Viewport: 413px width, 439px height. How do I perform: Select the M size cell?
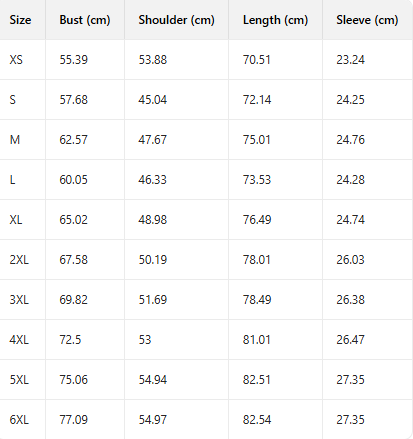point(15,140)
